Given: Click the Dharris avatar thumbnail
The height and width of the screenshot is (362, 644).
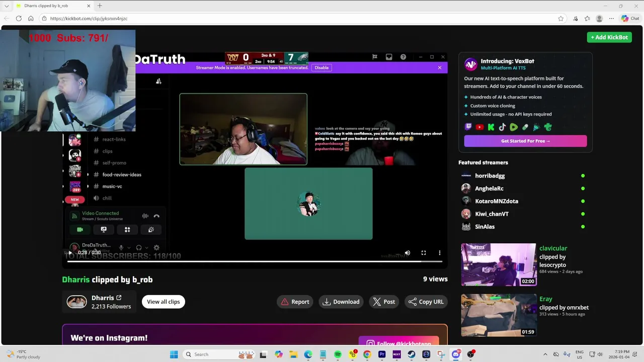Looking at the screenshot, I should [77, 302].
